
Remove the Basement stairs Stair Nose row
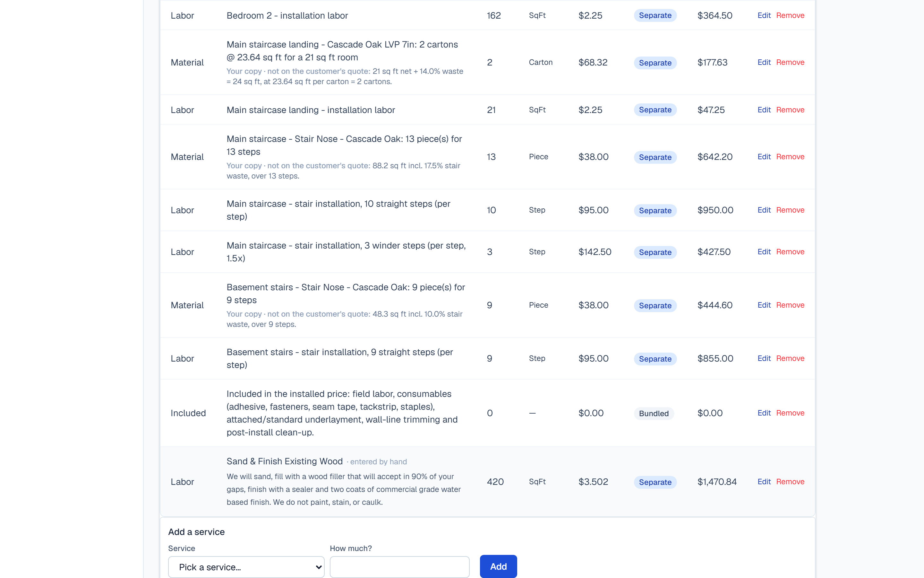(x=790, y=305)
